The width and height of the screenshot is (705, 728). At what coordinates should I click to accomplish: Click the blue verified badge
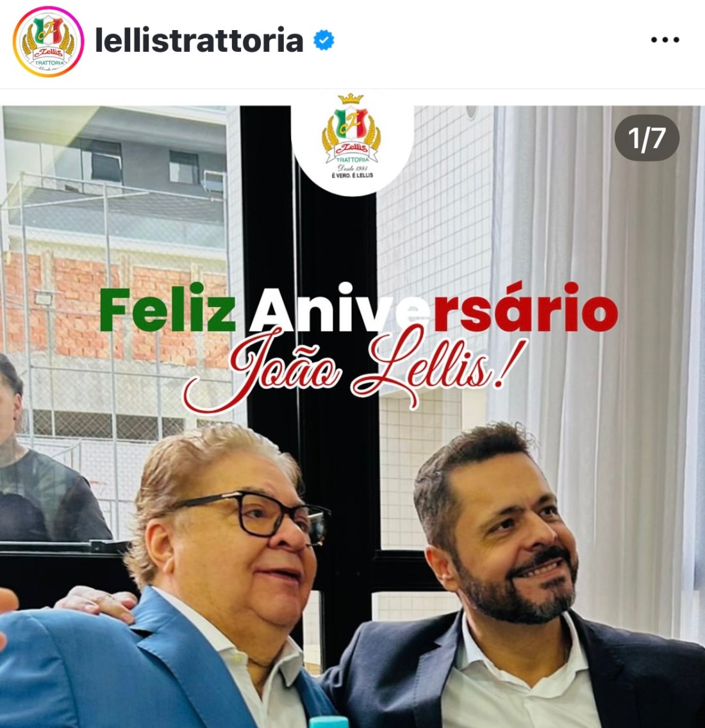click(324, 40)
